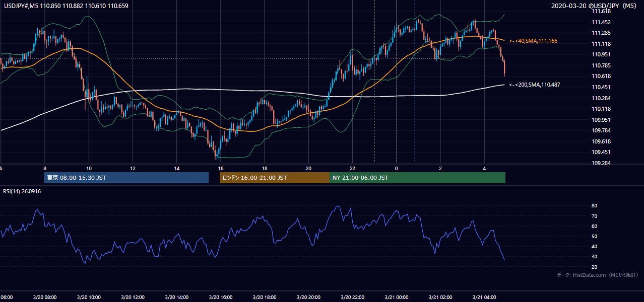Image resolution: width=644 pixels, height=302 pixels.
Task: Click the 3/20 12:00 bottom time label
Action: [x=133, y=297]
